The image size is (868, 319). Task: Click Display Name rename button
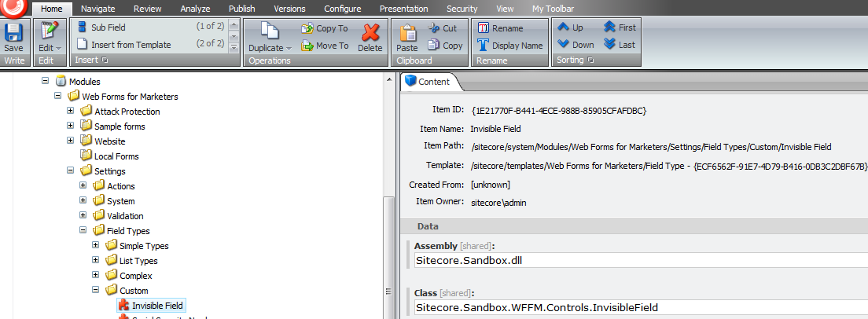point(510,46)
